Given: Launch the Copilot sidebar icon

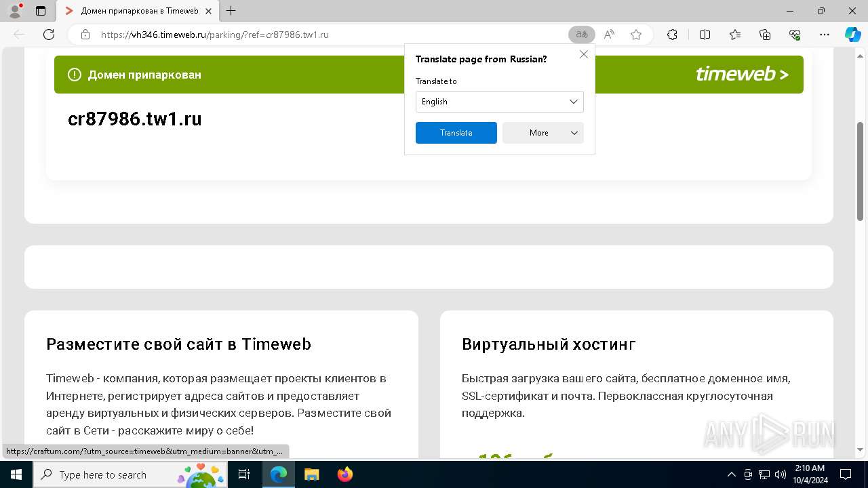Looking at the screenshot, I should click(x=852, y=35).
